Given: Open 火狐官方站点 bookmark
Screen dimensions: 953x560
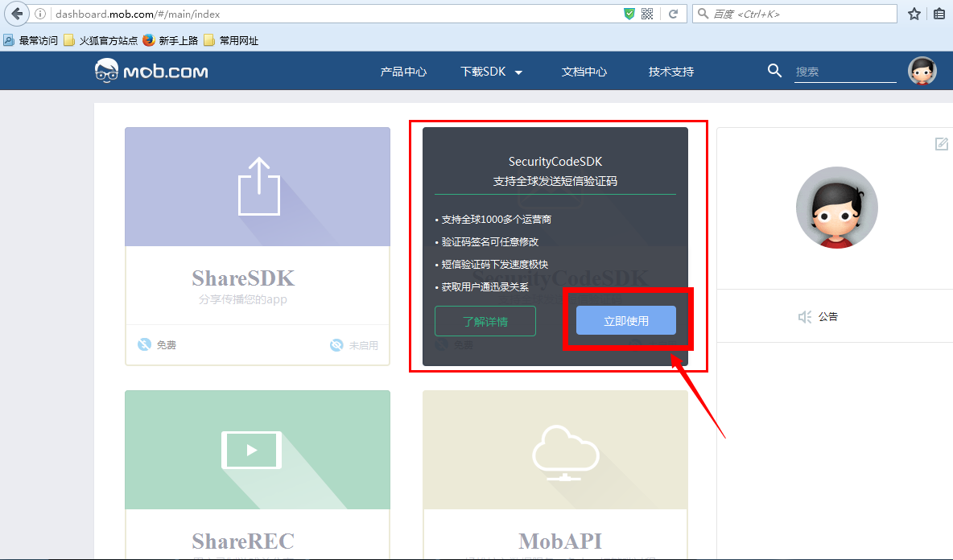Looking at the screenshot, I should 101,41.
